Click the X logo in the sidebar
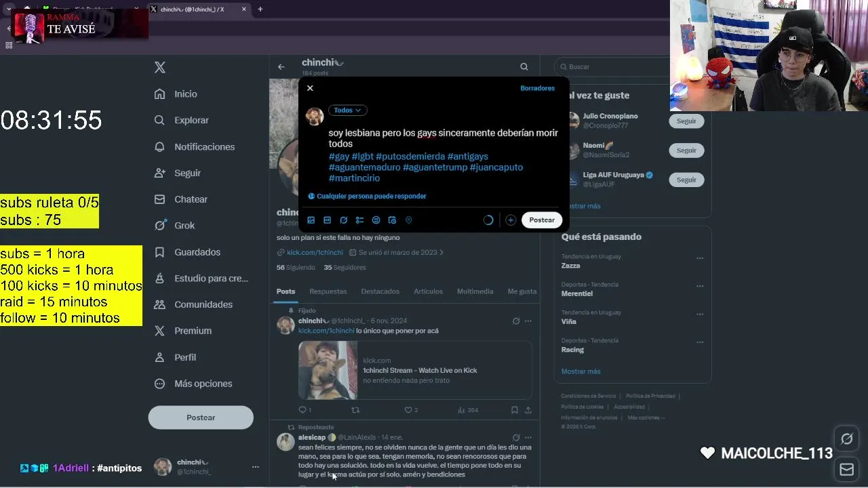868x488 pixels. click(x=160, y=67)
